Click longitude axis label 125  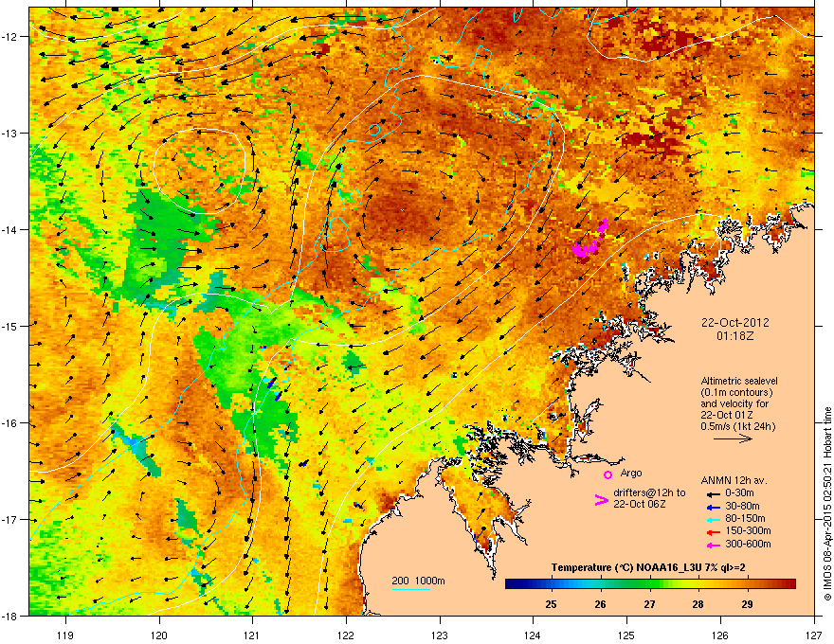(x=626, y=635)
